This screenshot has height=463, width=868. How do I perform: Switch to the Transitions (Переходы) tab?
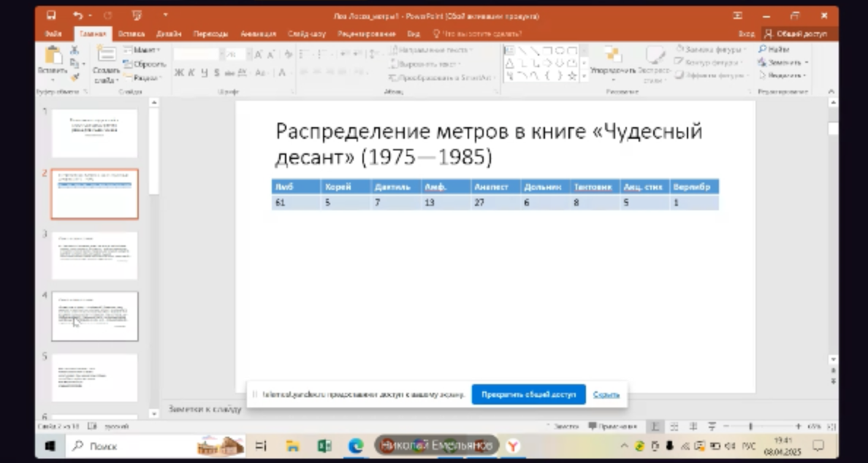(210, 34)
